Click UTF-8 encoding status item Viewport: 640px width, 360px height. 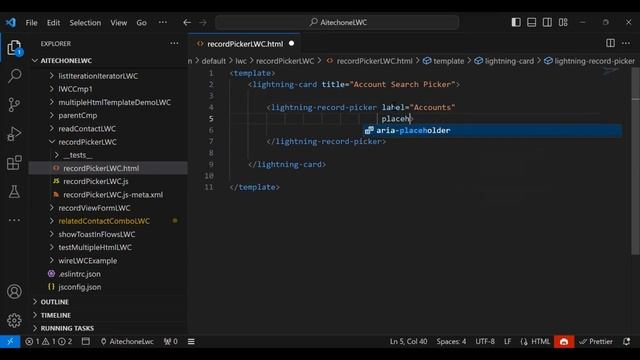485,342
